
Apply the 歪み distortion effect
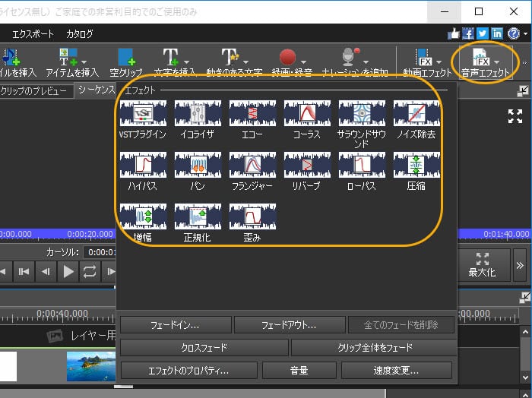pyautogui.click(x=252, y=216)
